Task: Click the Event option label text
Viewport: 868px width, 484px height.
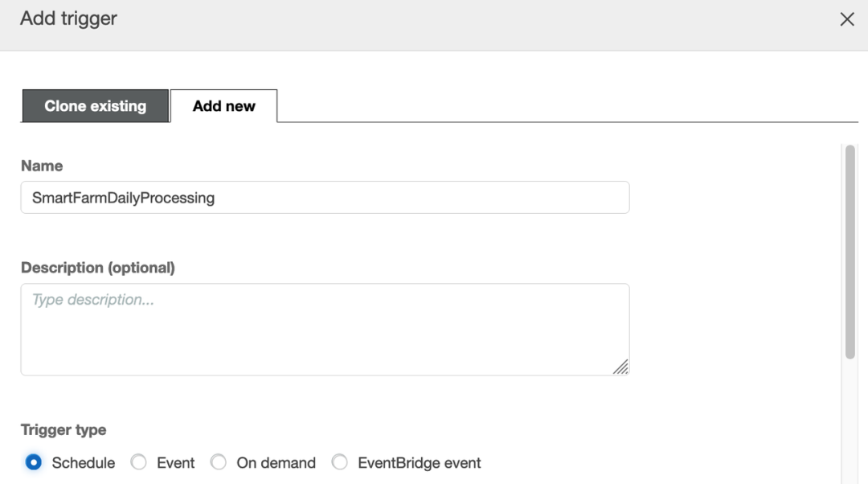Action: (x=176, y=463)
